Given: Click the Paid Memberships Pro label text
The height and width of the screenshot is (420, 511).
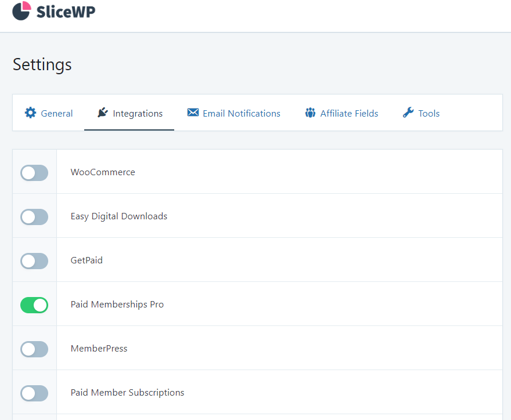Looking at the screenshot, I should (117, 305).
